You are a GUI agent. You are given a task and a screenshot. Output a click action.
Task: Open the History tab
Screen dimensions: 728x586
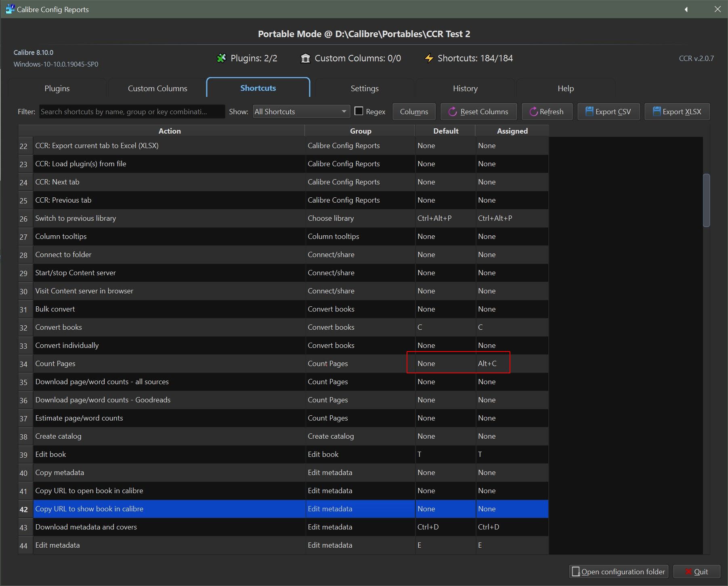point(465,88)
